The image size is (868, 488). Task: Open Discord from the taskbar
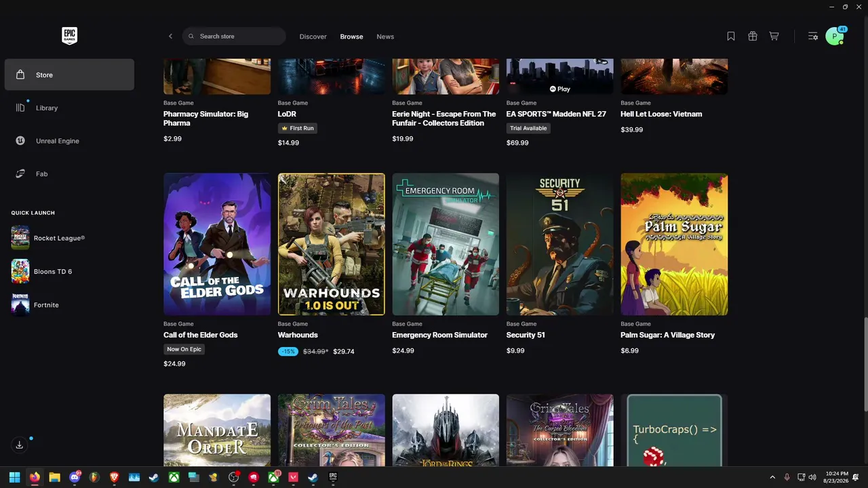click(75, 477)
